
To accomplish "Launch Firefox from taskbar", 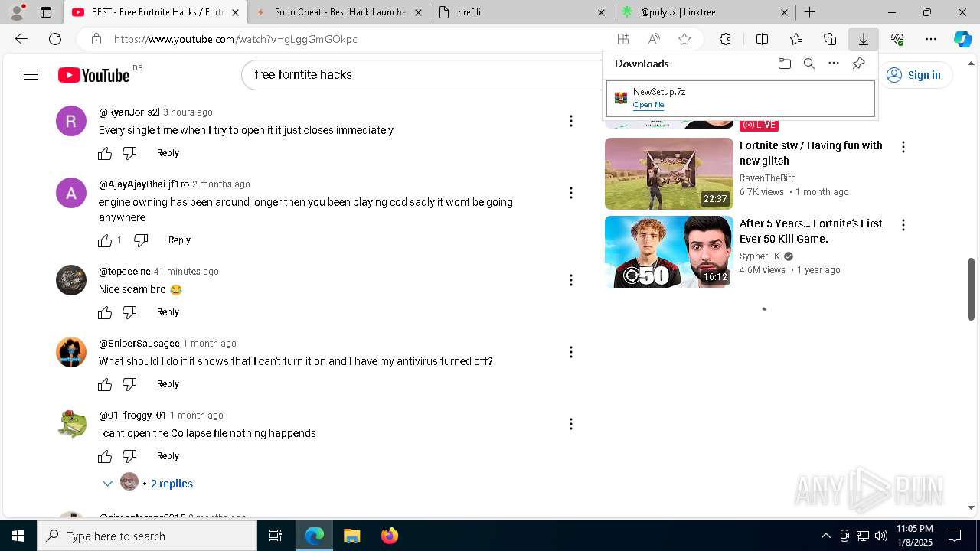I will [389, 536].
